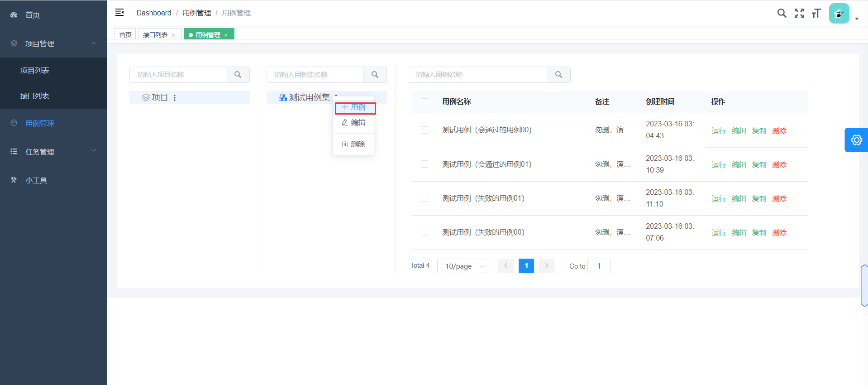
Task: Delete 测试用例（失败的用例00）via 删除
Action: [x=779, y=232]
